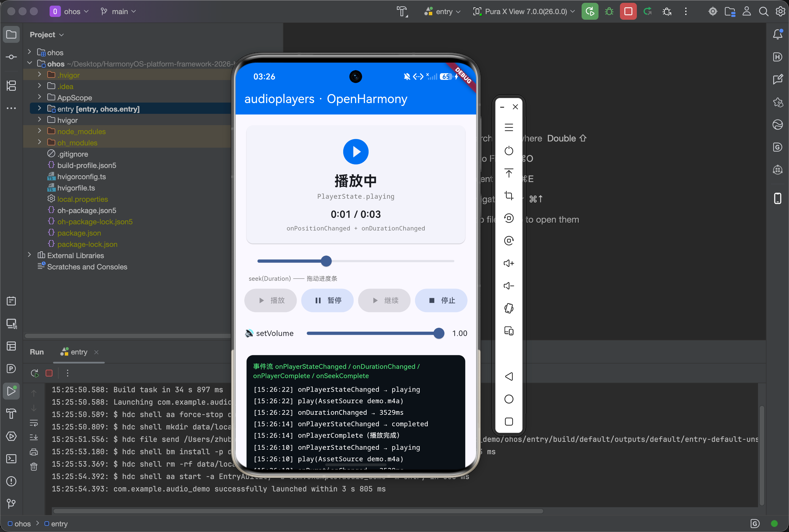789x532 pixels.
Task: Click the Rerun icon in Run panel
Action: click(35, 373)
